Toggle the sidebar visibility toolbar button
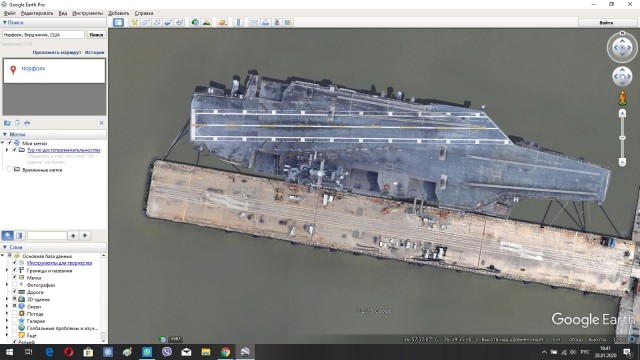Image resolution: width=640 pixels, height=360 pixels. coord(118,22)
